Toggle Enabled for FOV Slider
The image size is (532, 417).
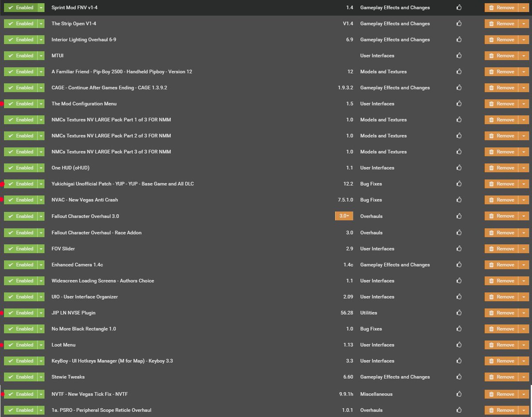pos(20,249)
